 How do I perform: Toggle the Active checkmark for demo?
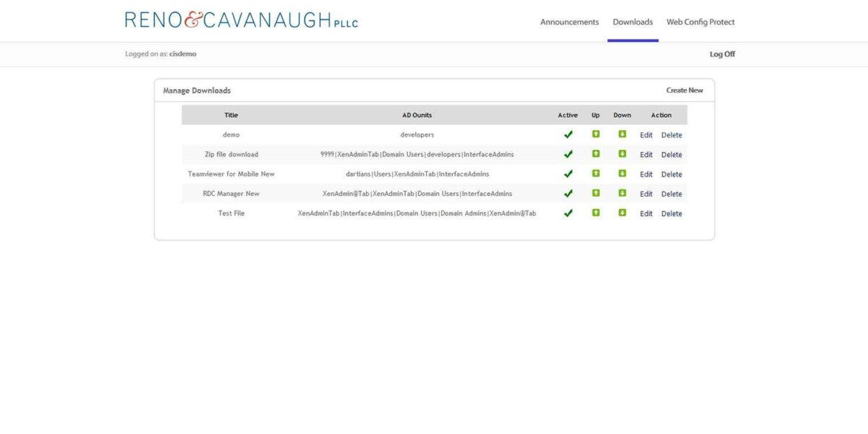568,135
